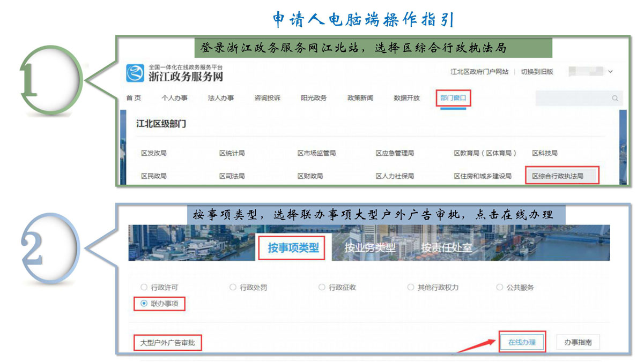Switch to the 按业务类型 tab
The width and height of the screenshot is (644, 362).
pos(369,248)
